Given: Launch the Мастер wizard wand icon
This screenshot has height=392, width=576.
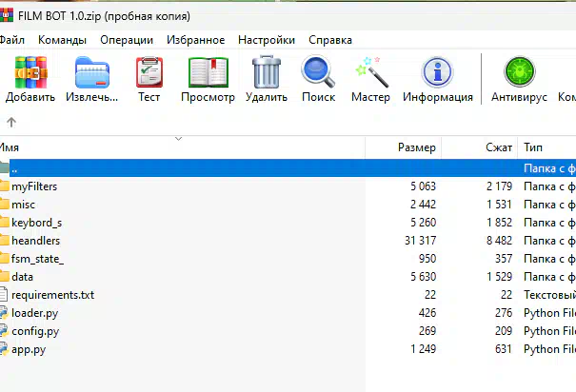Looking at the screenshot, I should pos(371,72).
